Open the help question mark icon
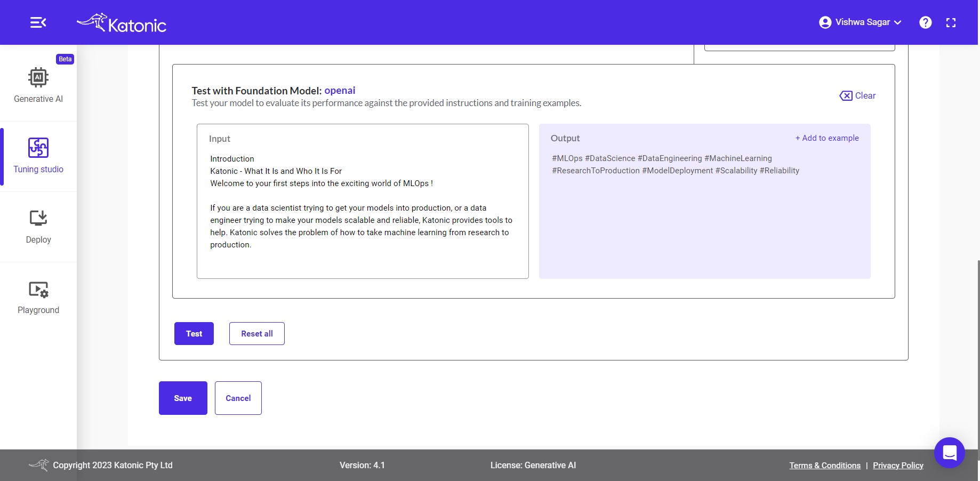This screenshot has width=980, height=481. (925, 22)
